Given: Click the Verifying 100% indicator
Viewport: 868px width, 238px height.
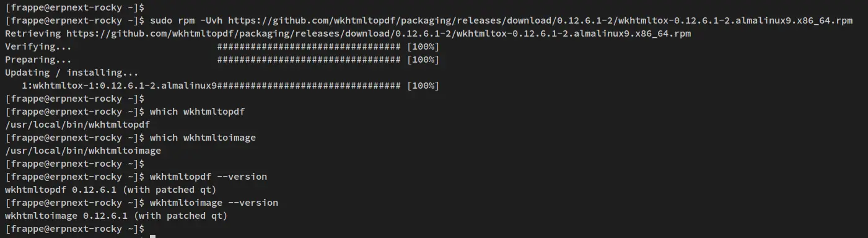Looking at the screenshot, I should 423,46.
